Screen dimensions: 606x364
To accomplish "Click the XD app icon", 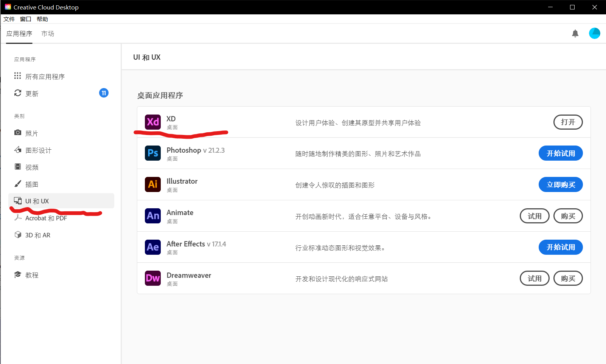I will [x=153, y=122].
